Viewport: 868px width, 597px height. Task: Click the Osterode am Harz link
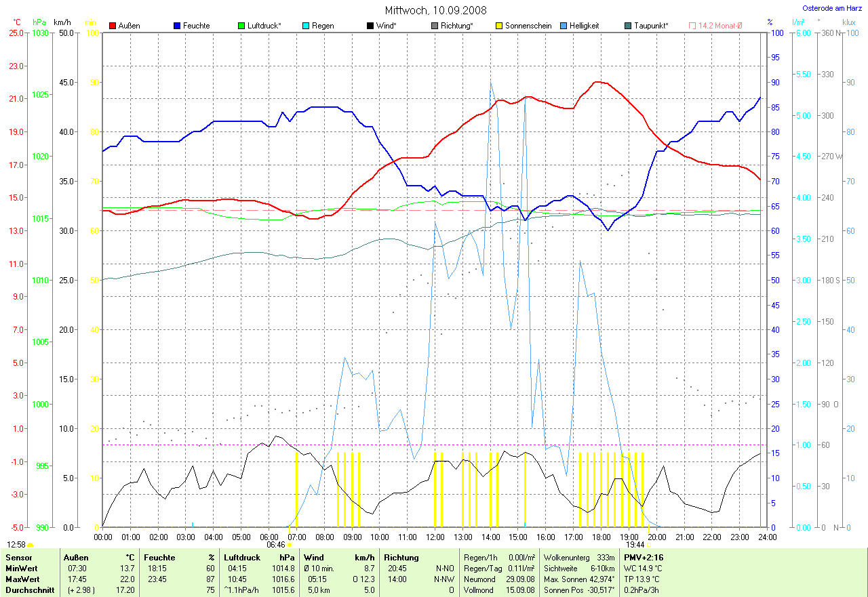click(x=831, y=8)
